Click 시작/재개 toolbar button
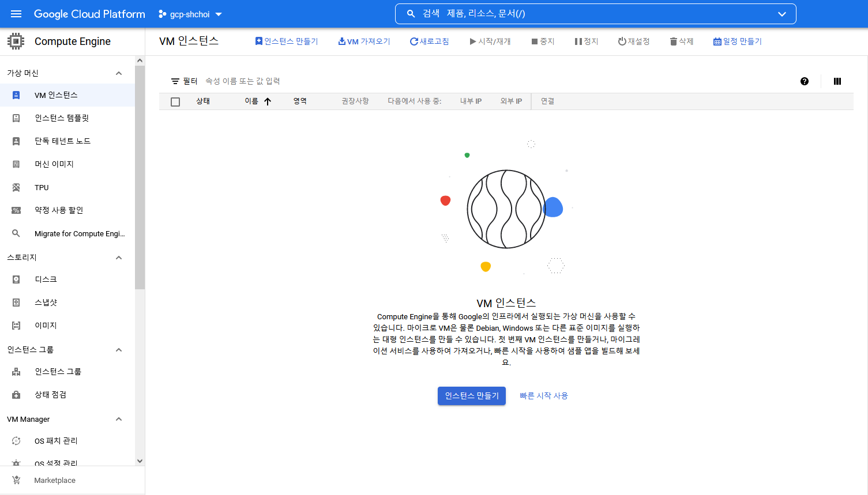Image resolution: width=868 pixels, height=495 pixels. point(490,41)
